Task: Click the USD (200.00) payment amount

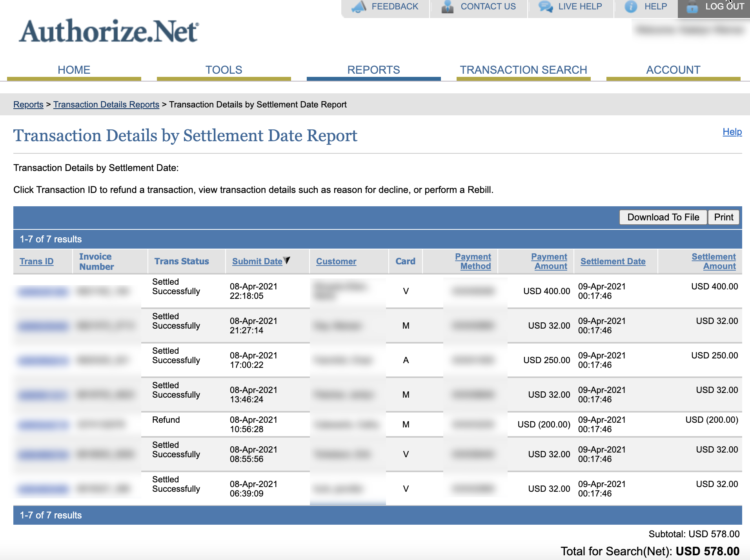Action: 544,425
